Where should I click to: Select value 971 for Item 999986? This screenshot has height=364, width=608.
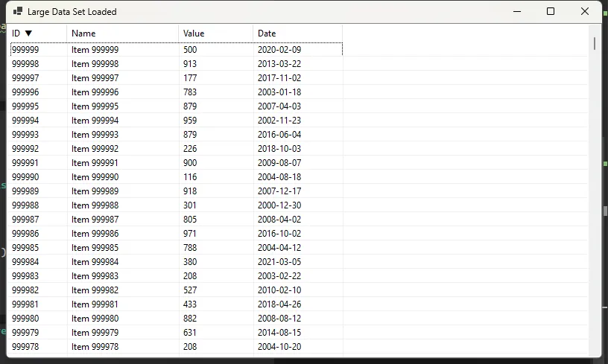[x=191, y=234]
